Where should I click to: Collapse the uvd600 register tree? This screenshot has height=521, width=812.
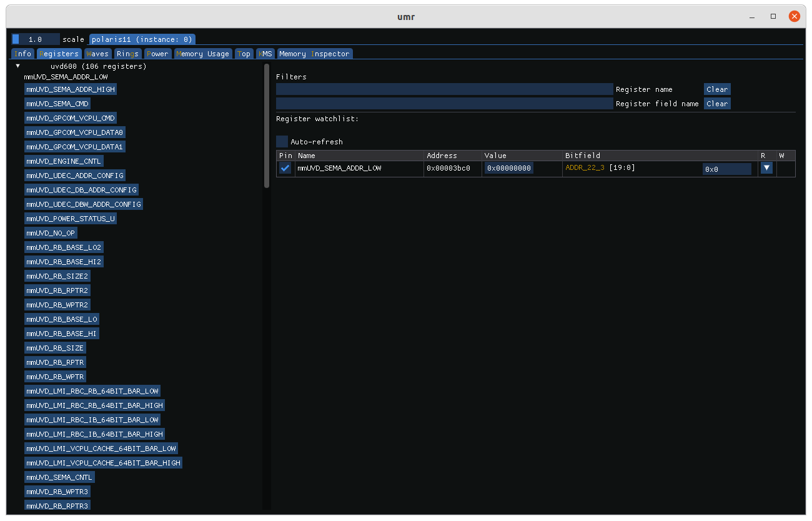click(18, 66)
